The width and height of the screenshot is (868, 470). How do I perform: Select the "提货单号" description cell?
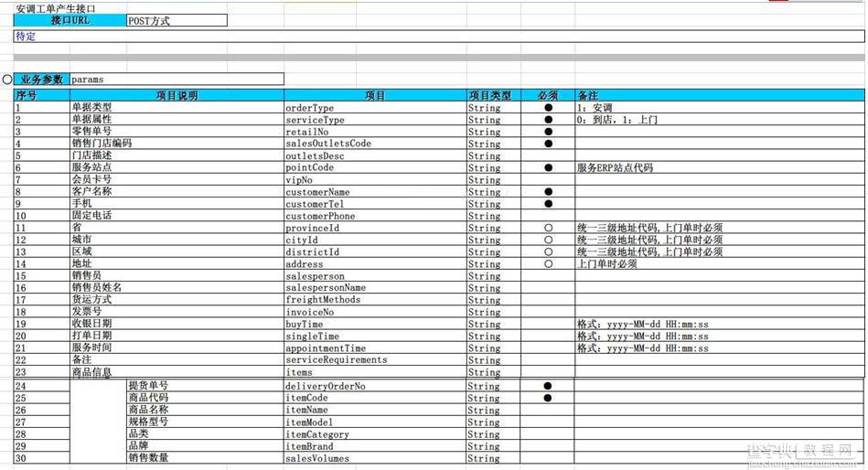point(206,386)
